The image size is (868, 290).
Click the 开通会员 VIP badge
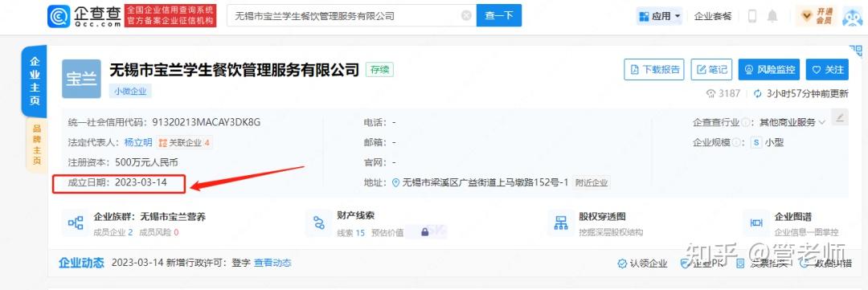coord(816,16)
